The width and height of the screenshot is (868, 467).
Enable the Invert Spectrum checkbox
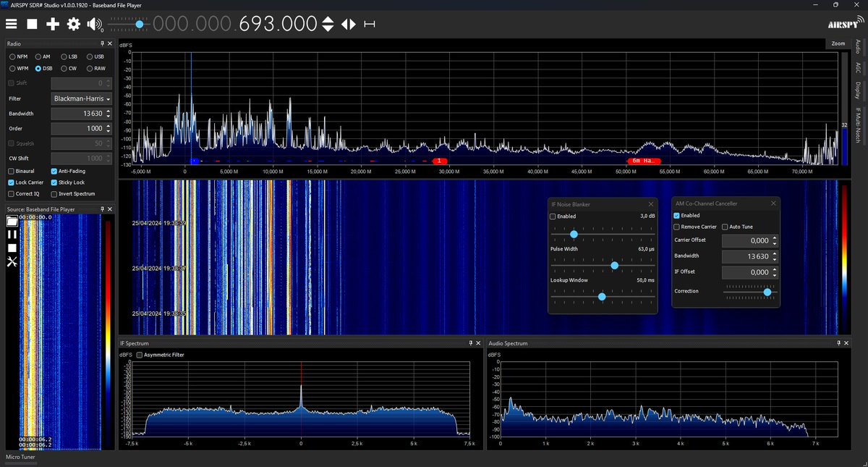tap(73, 194)
